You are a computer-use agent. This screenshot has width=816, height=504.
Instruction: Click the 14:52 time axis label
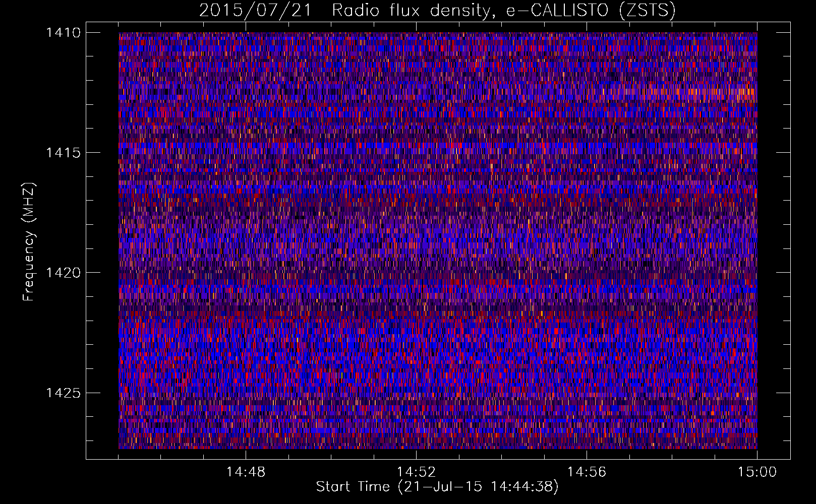[x=416, y=472]
